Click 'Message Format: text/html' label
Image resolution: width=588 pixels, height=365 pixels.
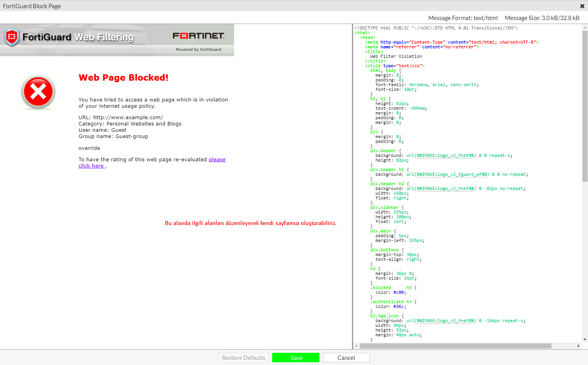[463, 18]
